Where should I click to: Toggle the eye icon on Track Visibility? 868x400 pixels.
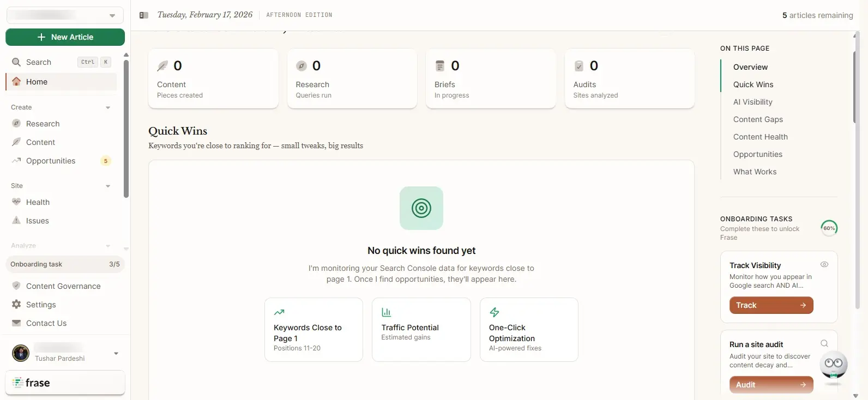click(824, 264)
